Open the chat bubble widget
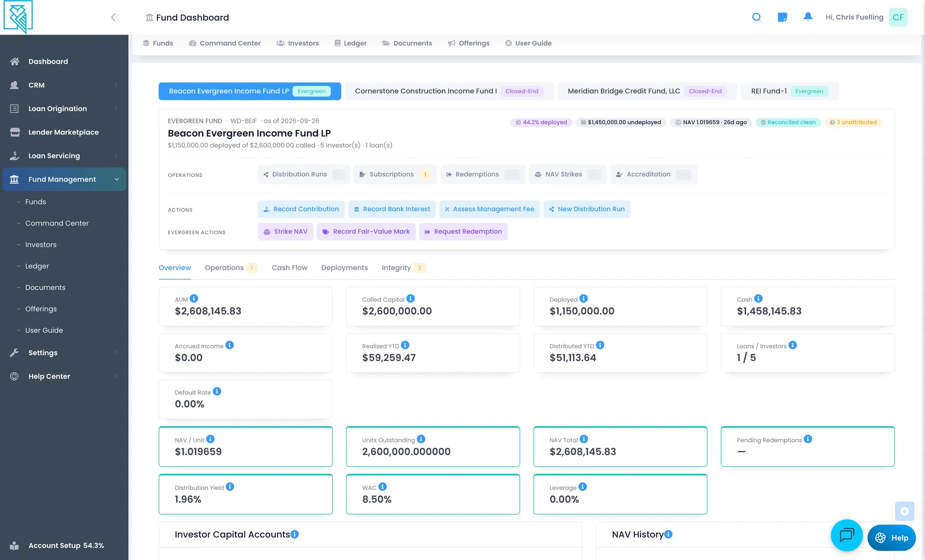Image resolution: width=925 pixels, height=560 pixels. (846, 535)
